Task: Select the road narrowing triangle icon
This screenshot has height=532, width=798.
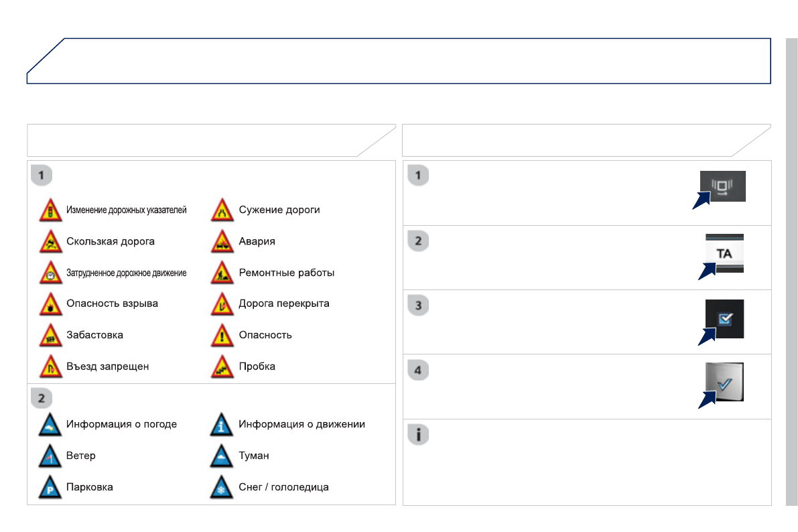Action: click(222, 210)
